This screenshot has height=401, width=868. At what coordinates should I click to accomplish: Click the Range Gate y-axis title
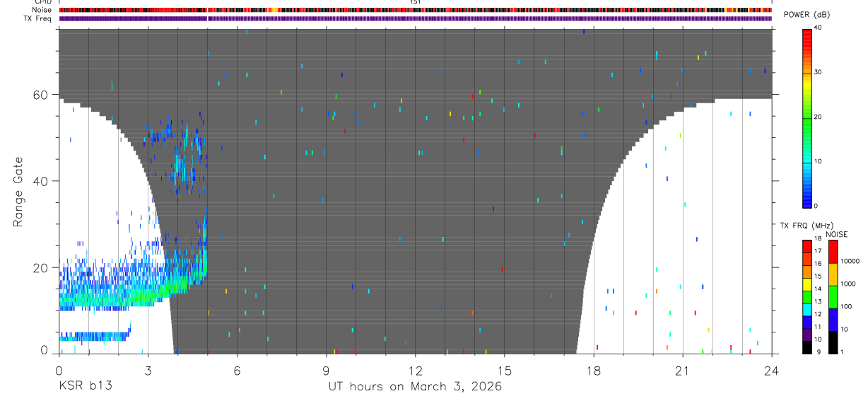pyautogui.click(x=17, y=192)
